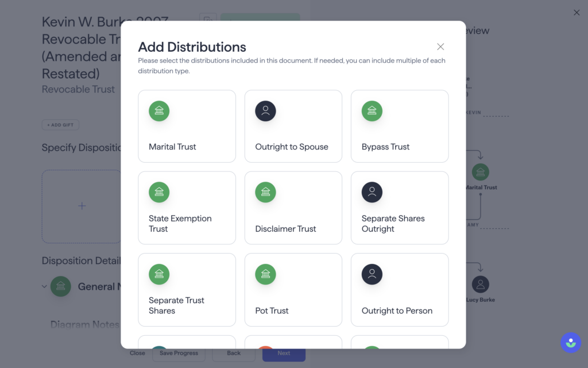Click Save Progress
The image size is (588, 368).
click(179, 354)
